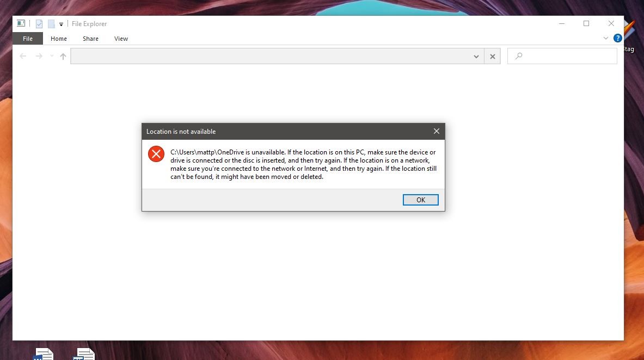Click the C:\Users\mattp\OneDrive error message text
Image resolution: width=644 pixels, height=360 pixels.
(304, 164)
